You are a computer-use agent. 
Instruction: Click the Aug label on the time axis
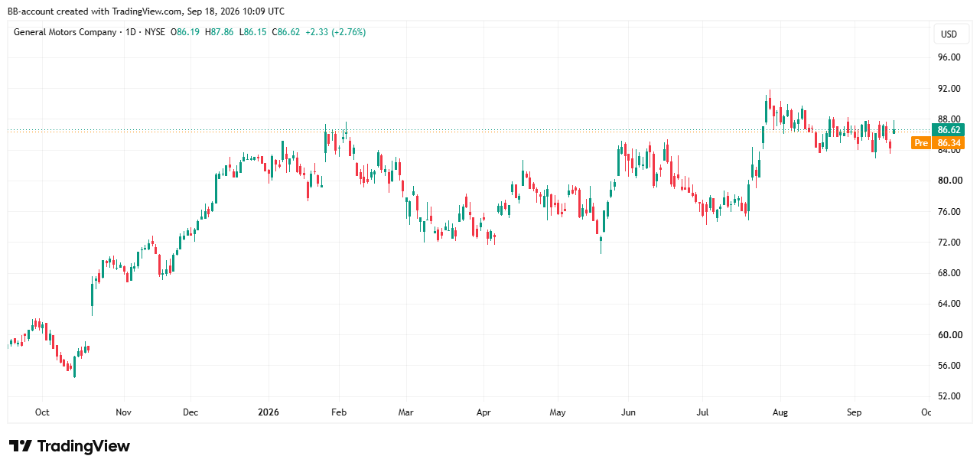point(779,412)
